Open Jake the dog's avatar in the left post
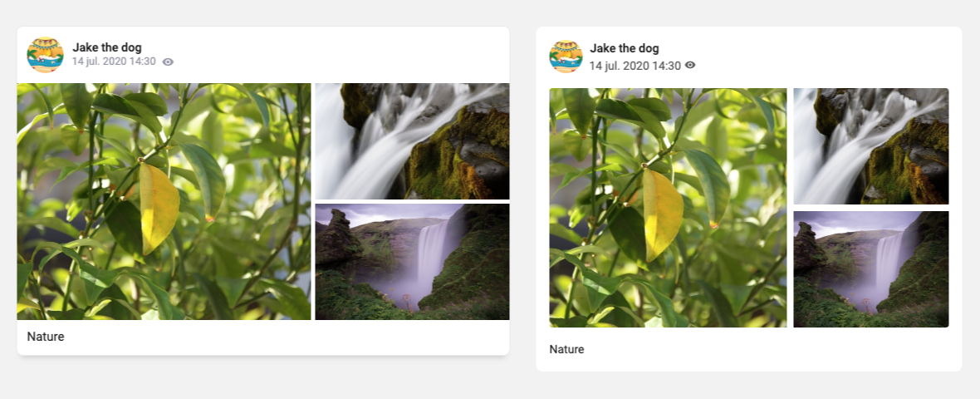Viewport: 980px width, 399px height. coord(45,55)
